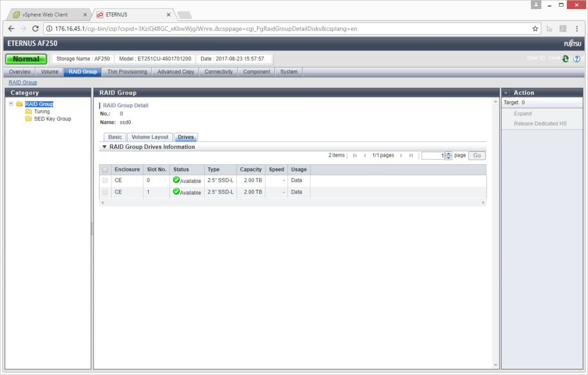The height and width of the screenshot is (375, 588).
Task: Open the Overview menu tab
Action: pyautogui.click(x=20, y=71)
